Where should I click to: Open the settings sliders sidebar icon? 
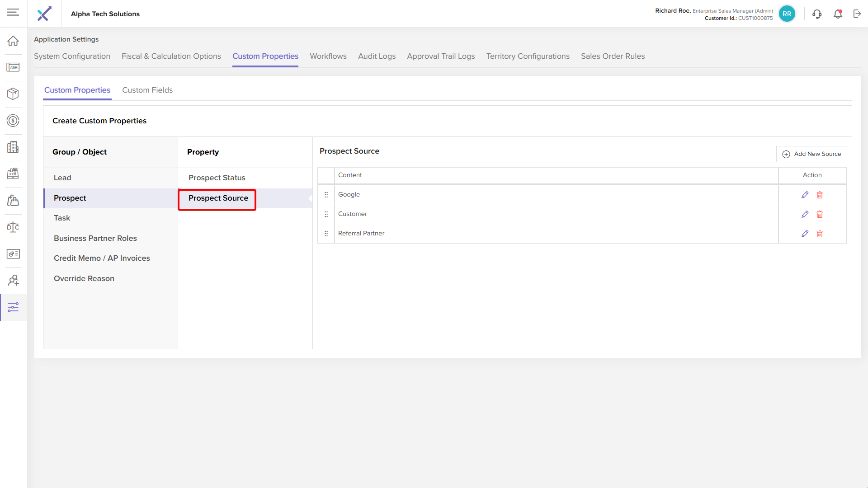point(13,307)
